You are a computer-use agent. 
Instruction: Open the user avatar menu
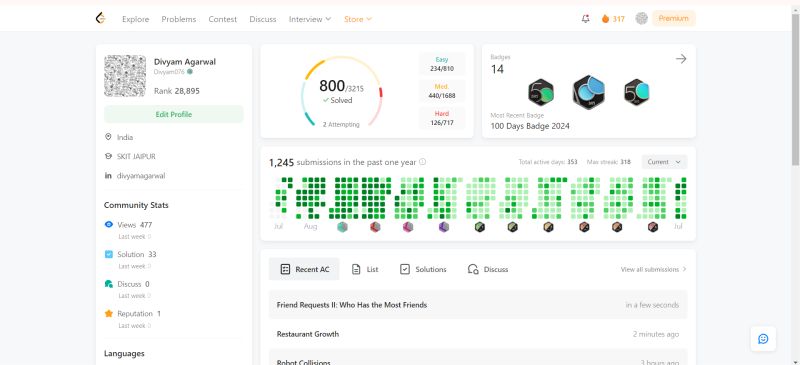(641, 18)
